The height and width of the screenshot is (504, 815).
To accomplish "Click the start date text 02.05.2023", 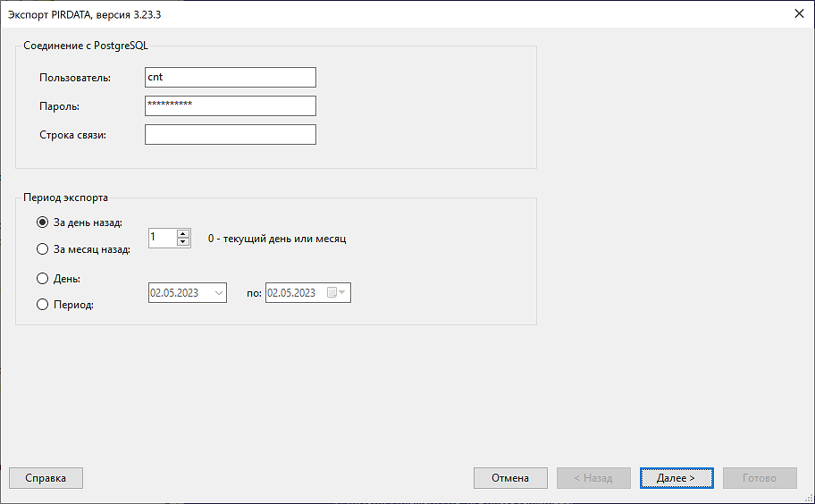I will [176, 293].
